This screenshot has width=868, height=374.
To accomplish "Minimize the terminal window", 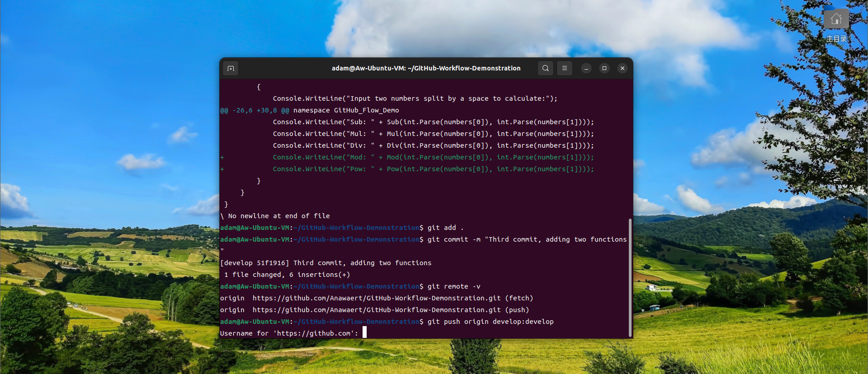I will 586,68.
